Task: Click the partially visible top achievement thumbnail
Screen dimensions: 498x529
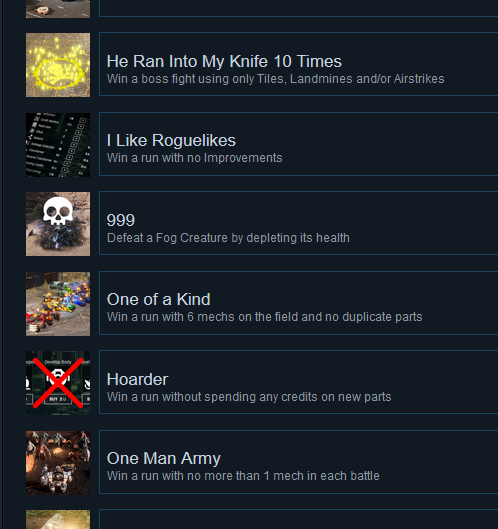Action: click(x=58, y=9)
